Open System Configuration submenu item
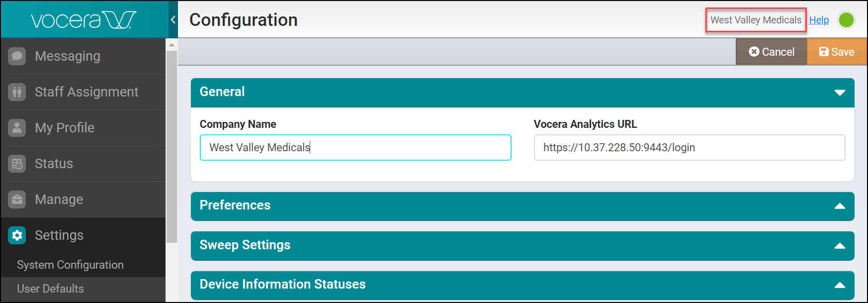The height and width of the screenshot is (303, 868). click(70, 265)
